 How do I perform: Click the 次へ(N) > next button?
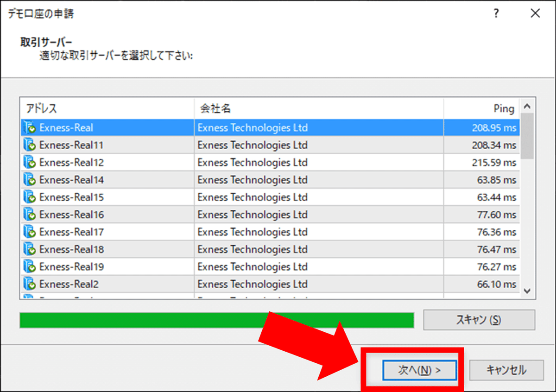420,370
